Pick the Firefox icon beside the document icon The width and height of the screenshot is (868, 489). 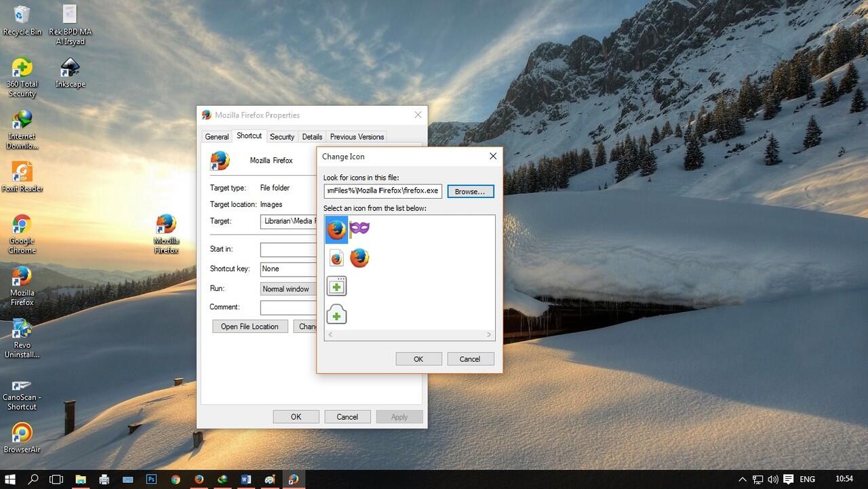[359, 258]
